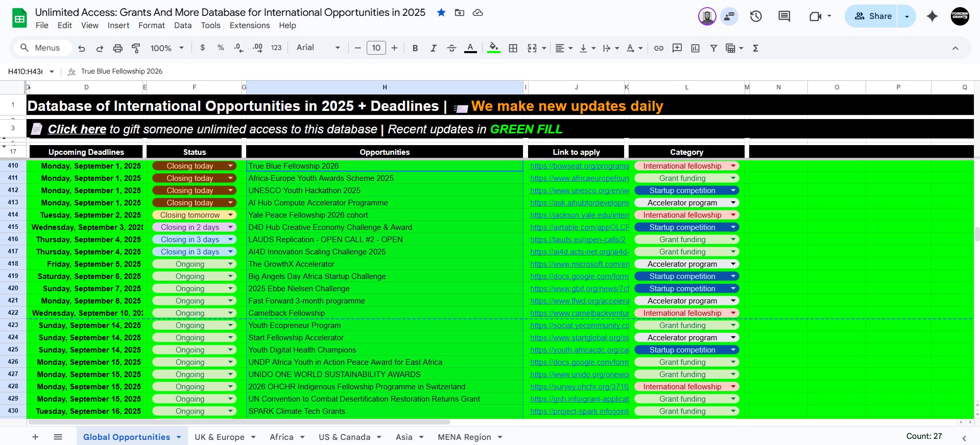The width and height of the screenshot is (980, 445).
Task: Open the comments panel icon
Action: pos(784,16)
